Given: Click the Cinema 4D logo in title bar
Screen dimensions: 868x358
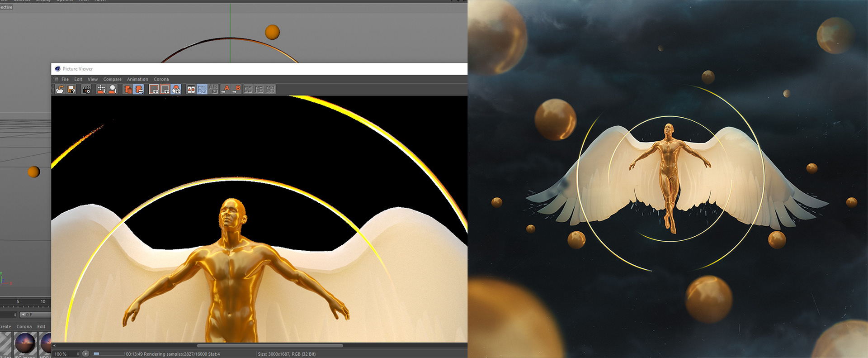Looking at the screenshot, I should coord(57,69).
